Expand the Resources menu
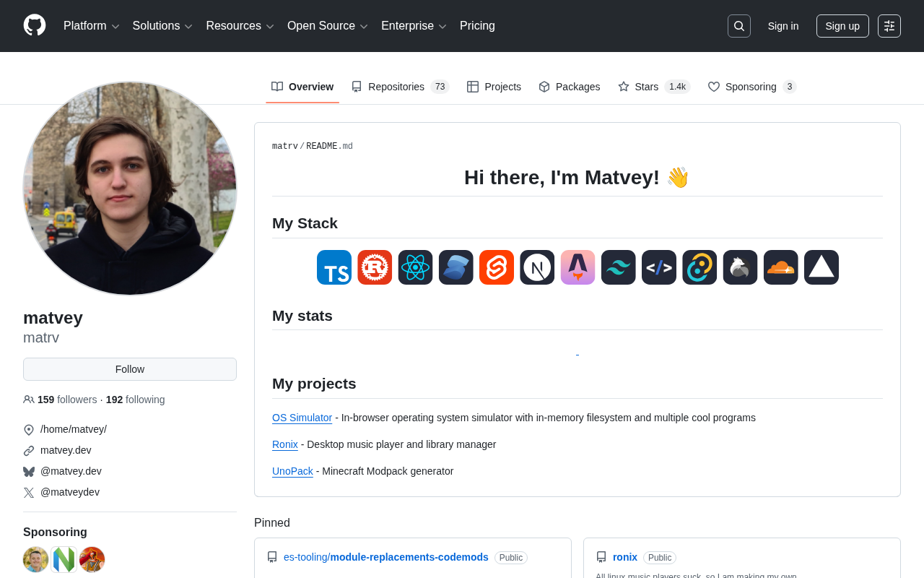The width and height of the screenshot is (924, 578). point(240,26)
